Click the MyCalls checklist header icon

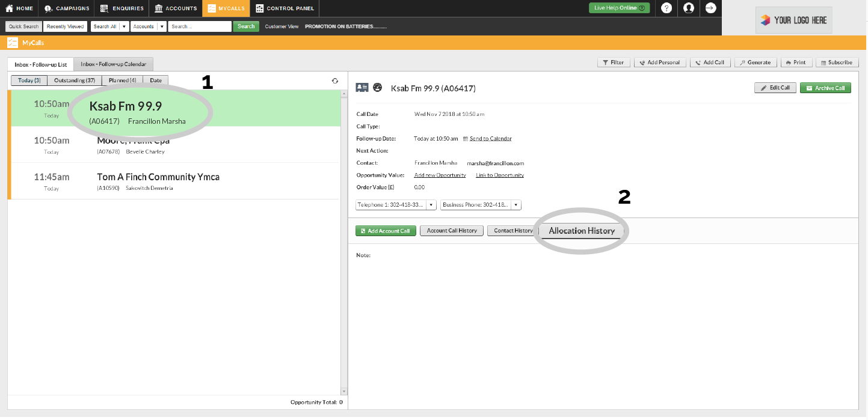pos(12,43)
